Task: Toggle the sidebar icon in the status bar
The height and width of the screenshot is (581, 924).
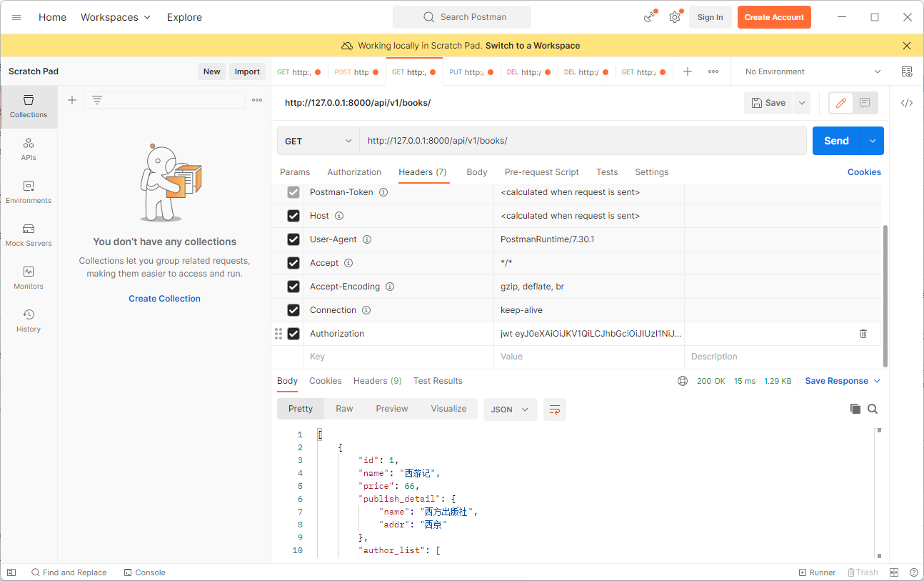Action: [x=11, y=572]
